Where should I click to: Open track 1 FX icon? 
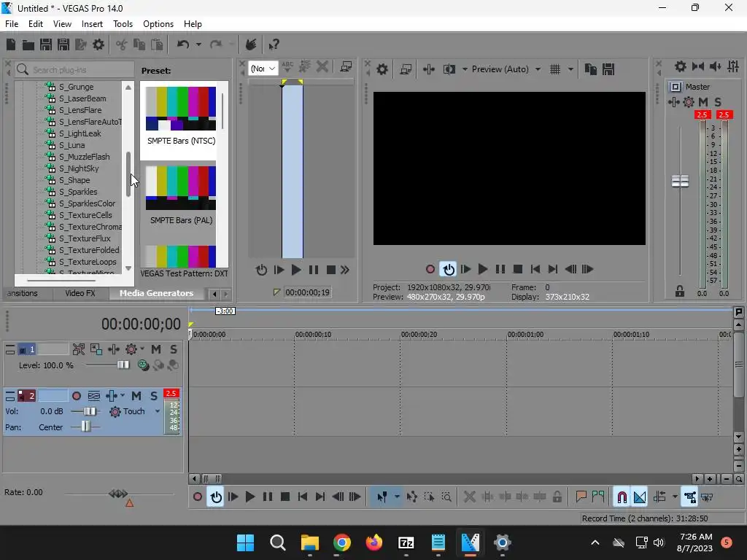click(x=113, y=349)
